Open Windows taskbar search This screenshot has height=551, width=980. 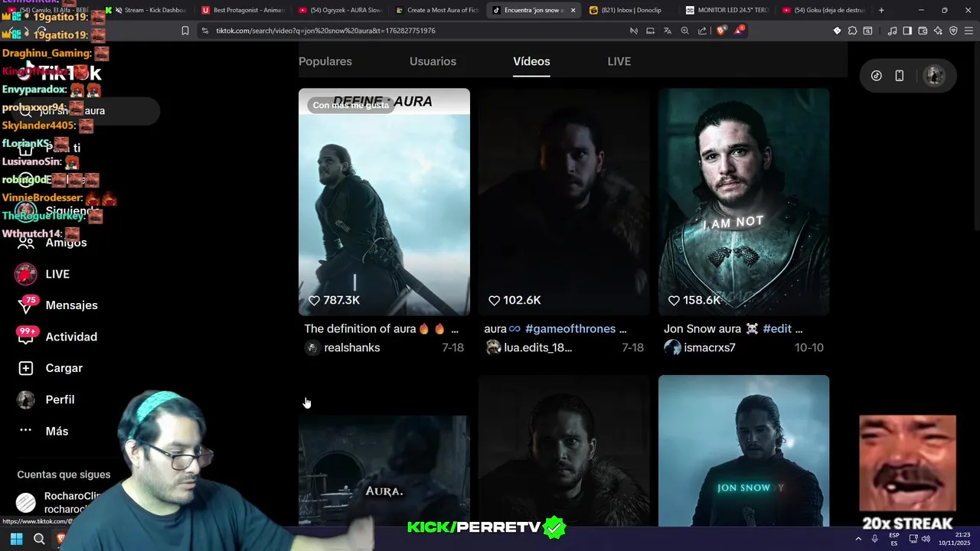point(39,539)
